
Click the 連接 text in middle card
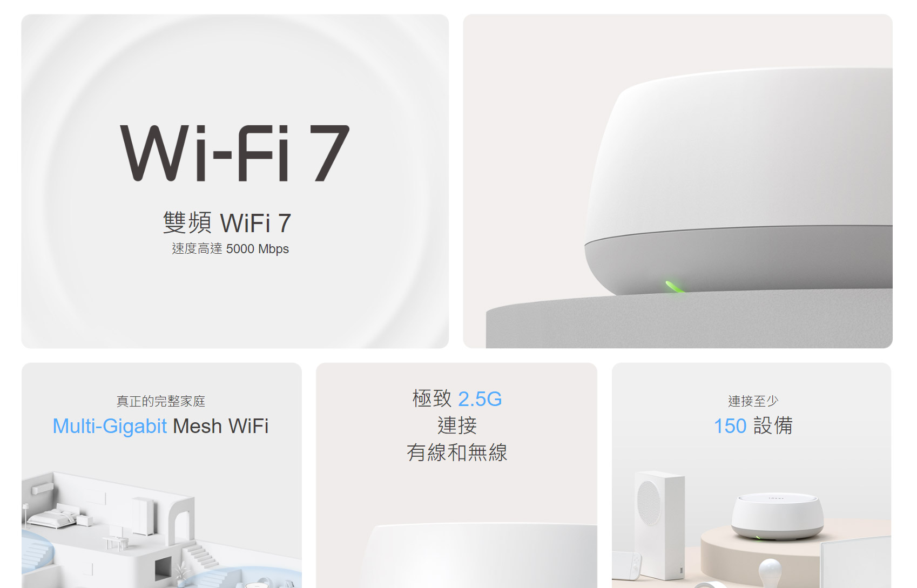[x=457, y=425]
